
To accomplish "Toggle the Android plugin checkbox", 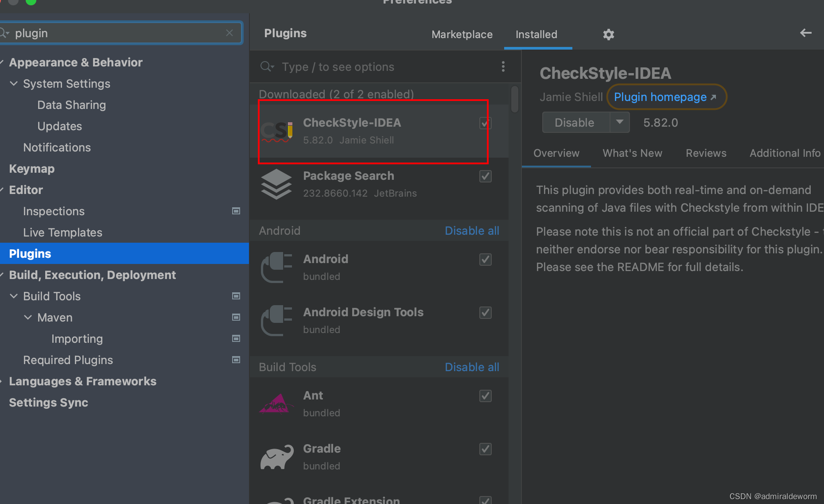I will coord(486,260).
